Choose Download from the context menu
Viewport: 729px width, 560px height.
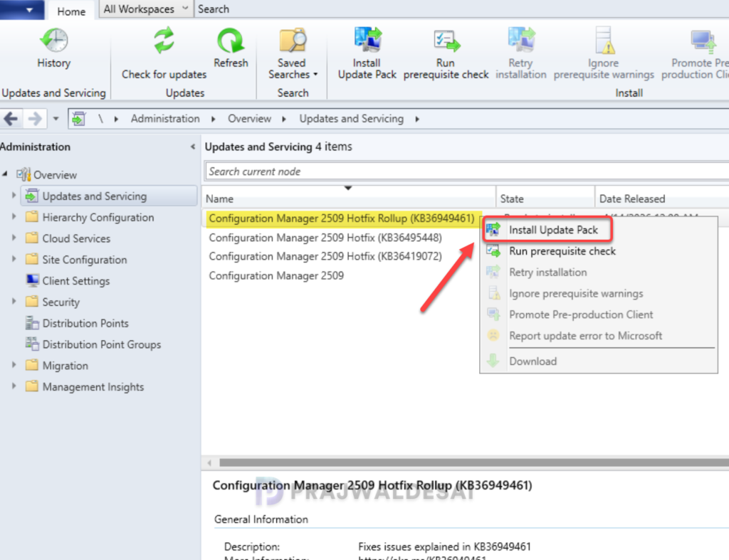pyautogui.click(x=598, y=361)
